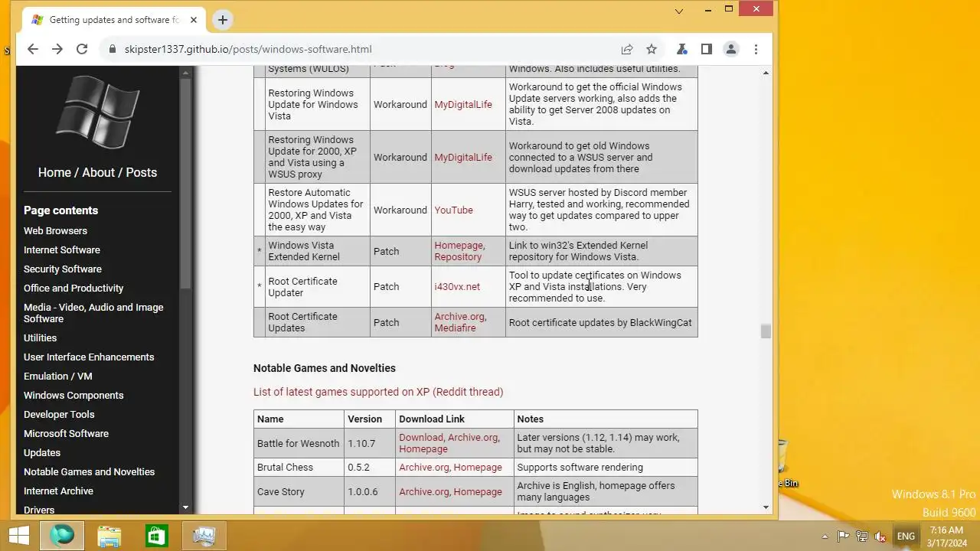
Task: Jump to Windows Components section
Action: pyautogui.click(x=73, y=395)
